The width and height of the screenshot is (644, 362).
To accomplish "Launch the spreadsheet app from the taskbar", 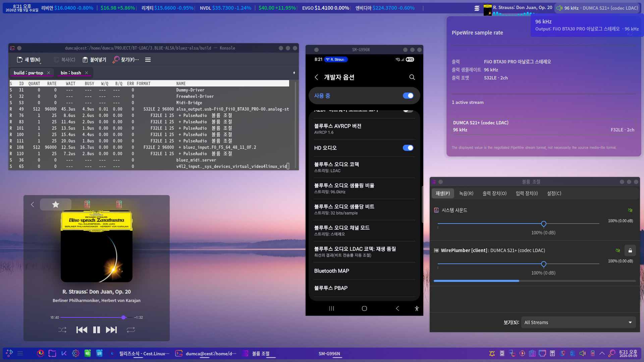I will click(x=88, y=353).
